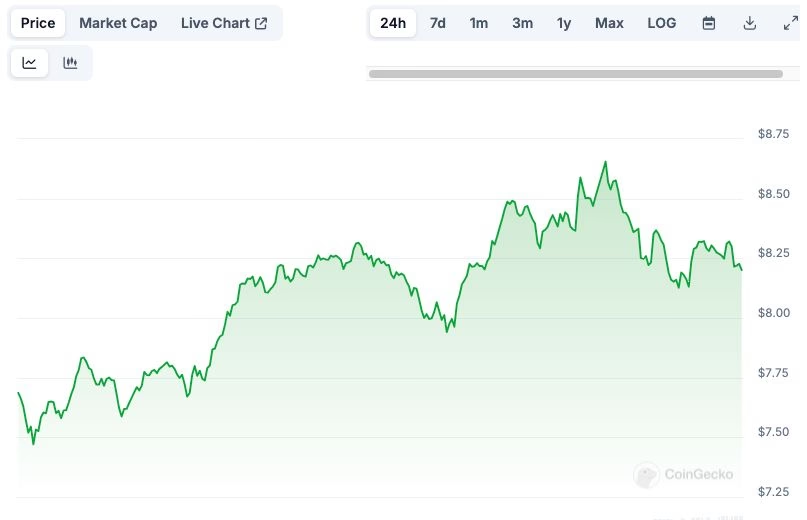
Task: Show the Max time range
Action: 609,23
